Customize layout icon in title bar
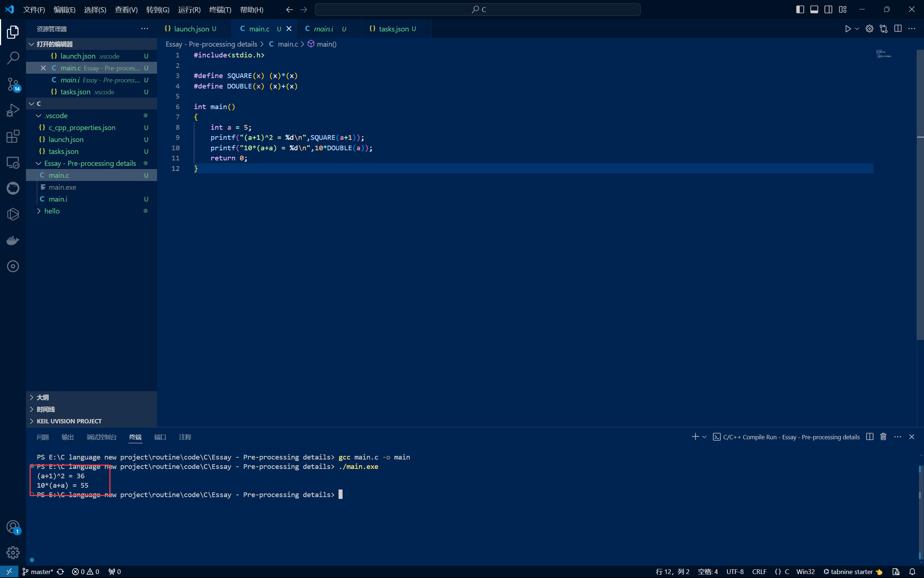Image resolution: width=924 pixels, height=578 pixels. point(843,9)
